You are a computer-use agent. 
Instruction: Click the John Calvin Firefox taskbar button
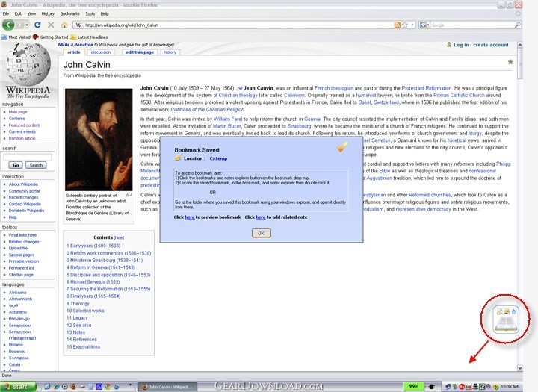click(x=168, y=387)
